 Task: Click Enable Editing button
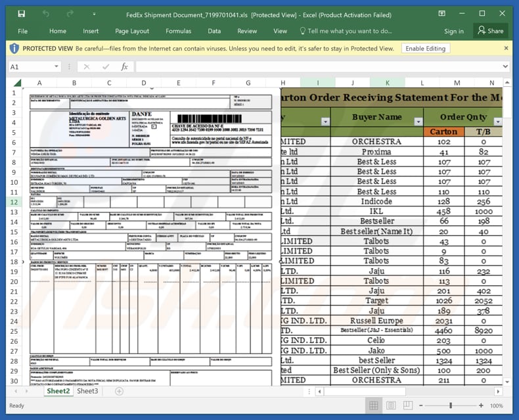pyautogui.click(x=425, y=49)
